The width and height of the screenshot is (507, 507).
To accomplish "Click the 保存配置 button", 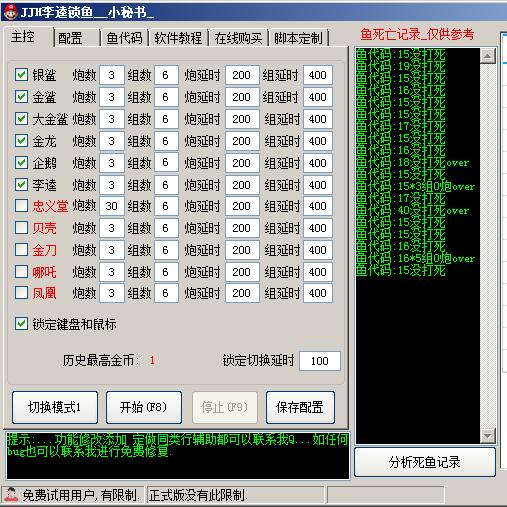I will click(x=300, y=407).
